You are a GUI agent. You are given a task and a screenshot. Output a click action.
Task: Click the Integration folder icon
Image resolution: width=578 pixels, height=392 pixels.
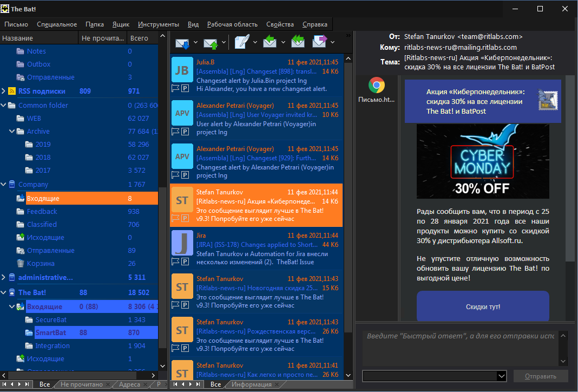pos(29,345)
